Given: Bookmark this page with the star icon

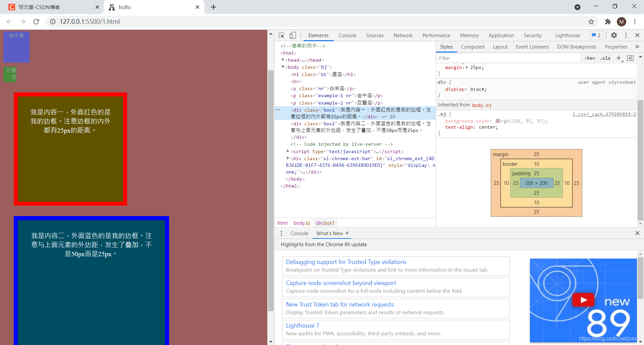Looking at the screenshot, I should 591,21.
